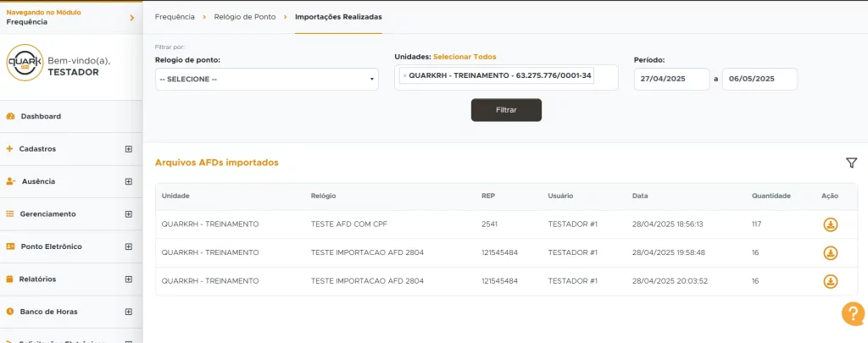Open the Relógio de ponto dropdown
Image resolution: width=868 pixels, height=343 pixels.
click(266, 79)
